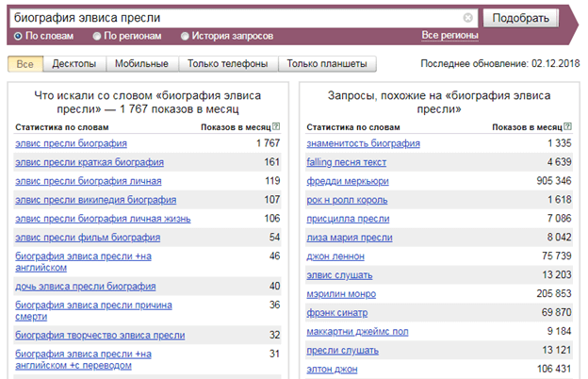Open 'элвис пресли википедия биография' link
The height and width of the screenshot is (379, 588).
(95, 200)
